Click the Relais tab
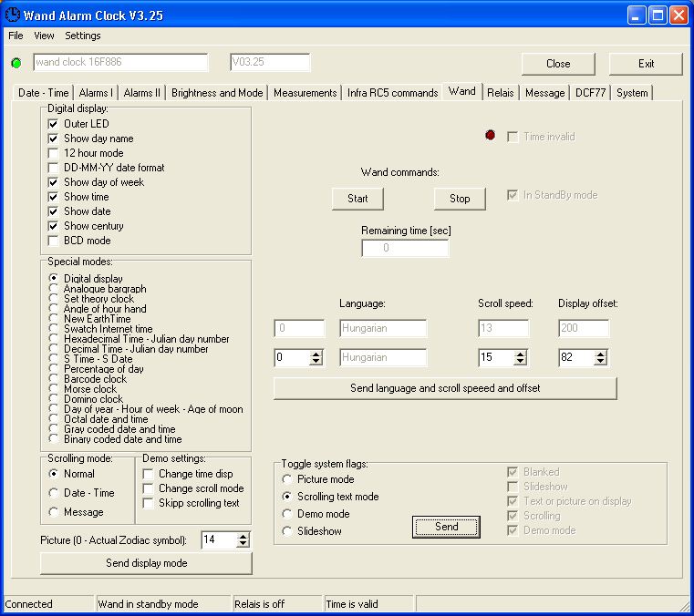 500,93
